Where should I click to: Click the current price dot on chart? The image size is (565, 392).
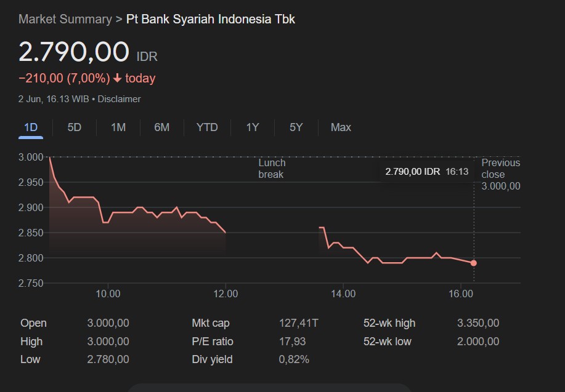[474, 263]
